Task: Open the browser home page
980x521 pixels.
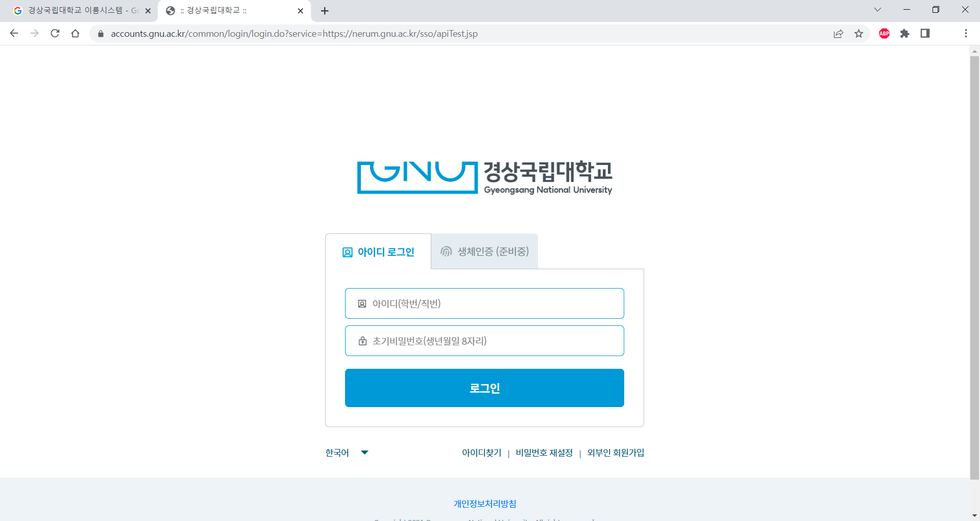Action: point(76,33)
